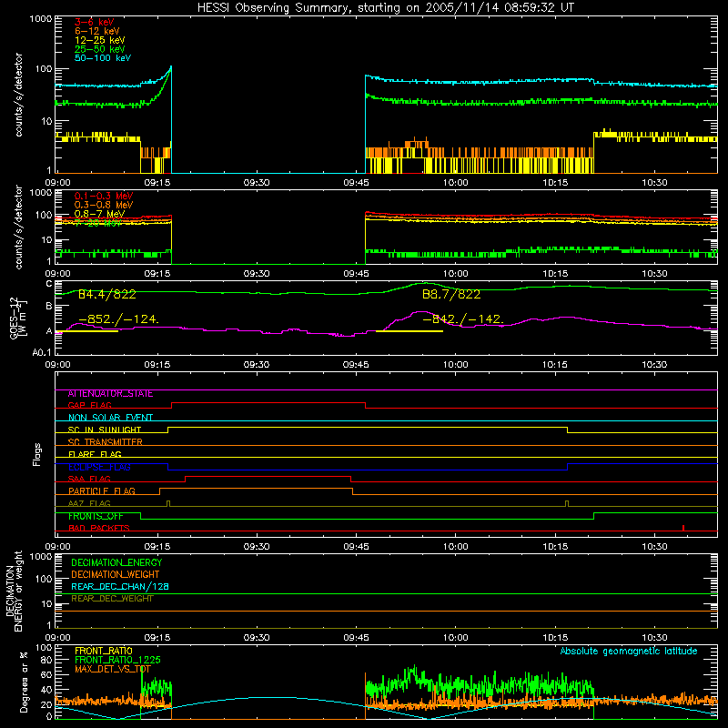The height and width of the screenshot is (728, 728).
Task: Click the vertical Flags axis title
Action: tap(37, 454)
